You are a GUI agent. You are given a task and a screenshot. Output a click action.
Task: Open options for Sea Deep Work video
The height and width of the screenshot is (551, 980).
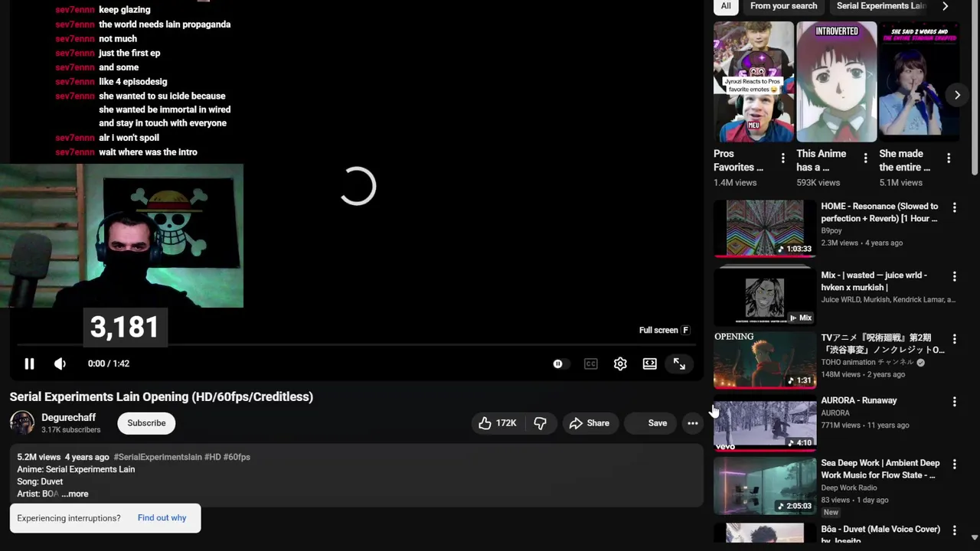954,465
